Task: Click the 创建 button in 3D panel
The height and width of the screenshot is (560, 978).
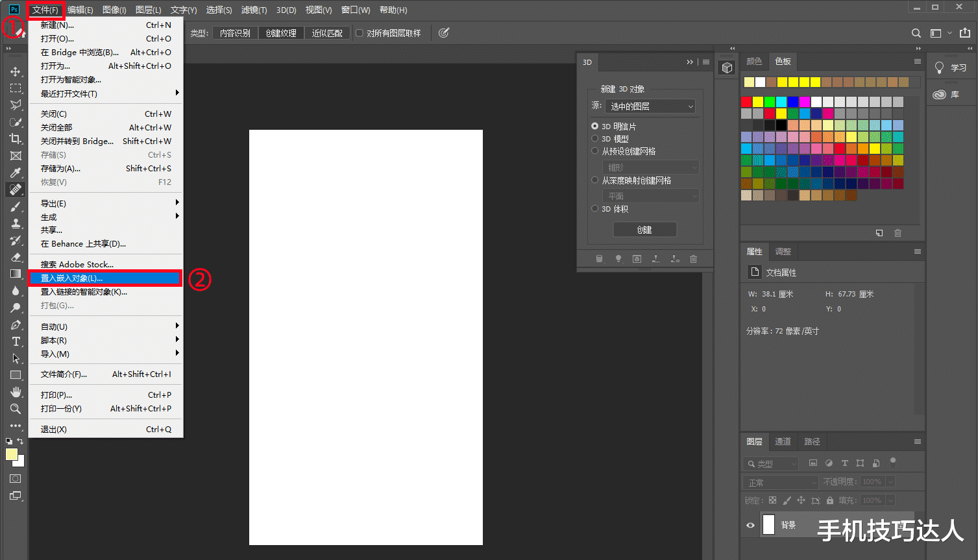Action: point(644,230)
